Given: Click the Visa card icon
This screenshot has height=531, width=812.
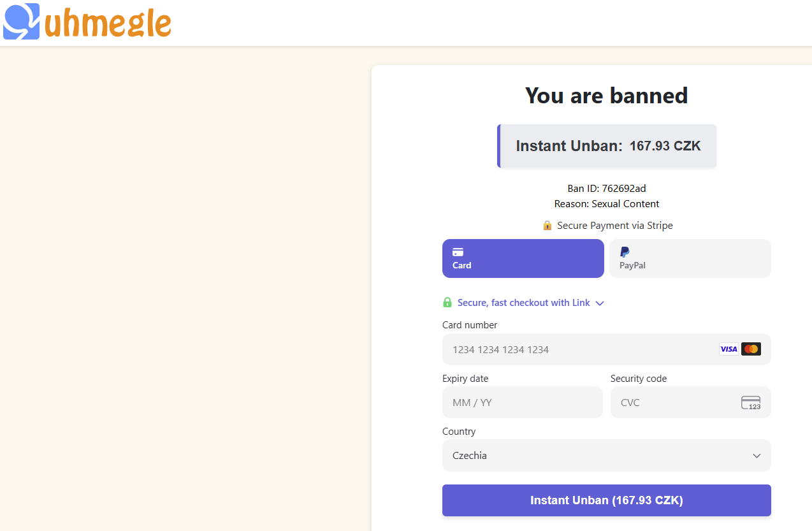Looking at the screenshot, I should tap(729, 349).
